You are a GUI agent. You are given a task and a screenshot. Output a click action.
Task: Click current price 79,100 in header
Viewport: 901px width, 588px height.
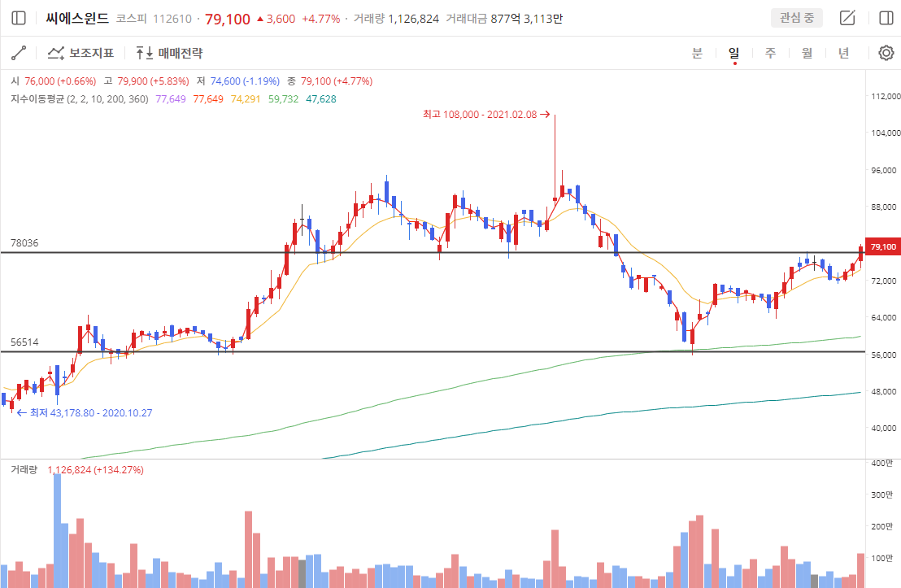pos(228,19)
